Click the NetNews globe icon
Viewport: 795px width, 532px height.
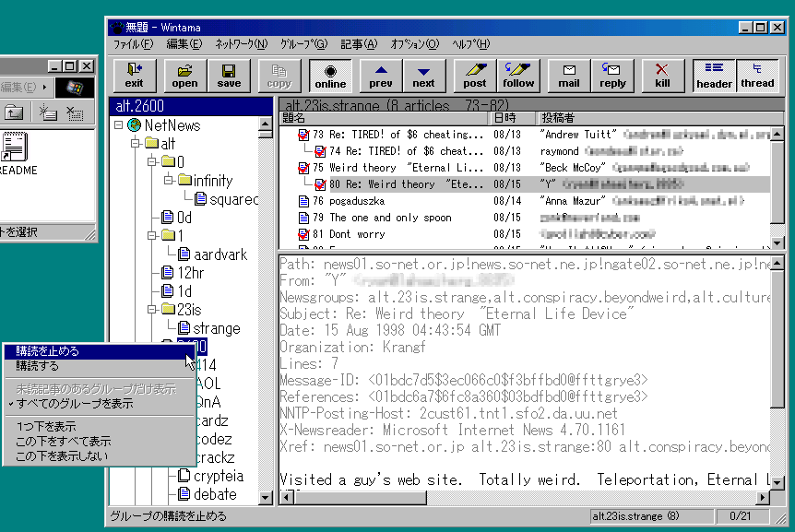135,124
